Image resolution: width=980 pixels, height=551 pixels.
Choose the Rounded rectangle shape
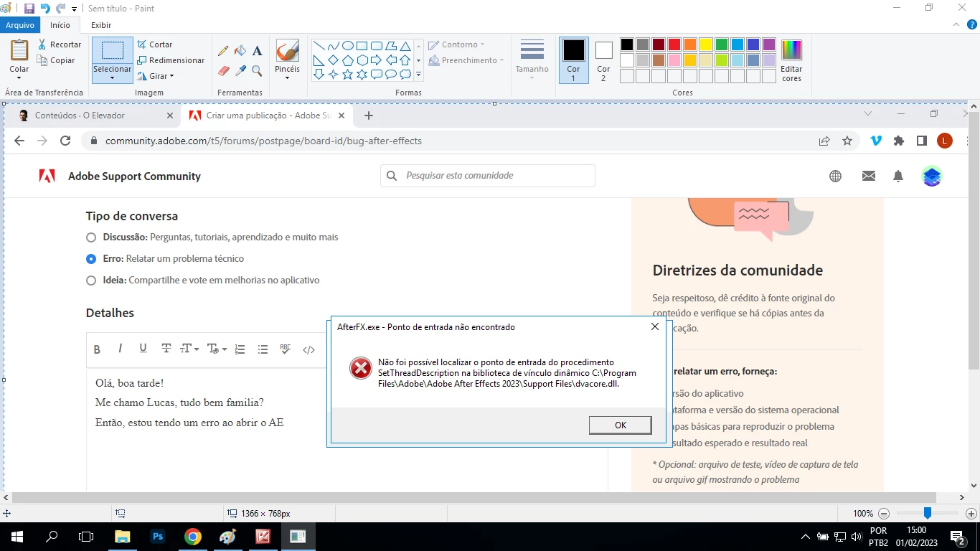tap(376, 45)
